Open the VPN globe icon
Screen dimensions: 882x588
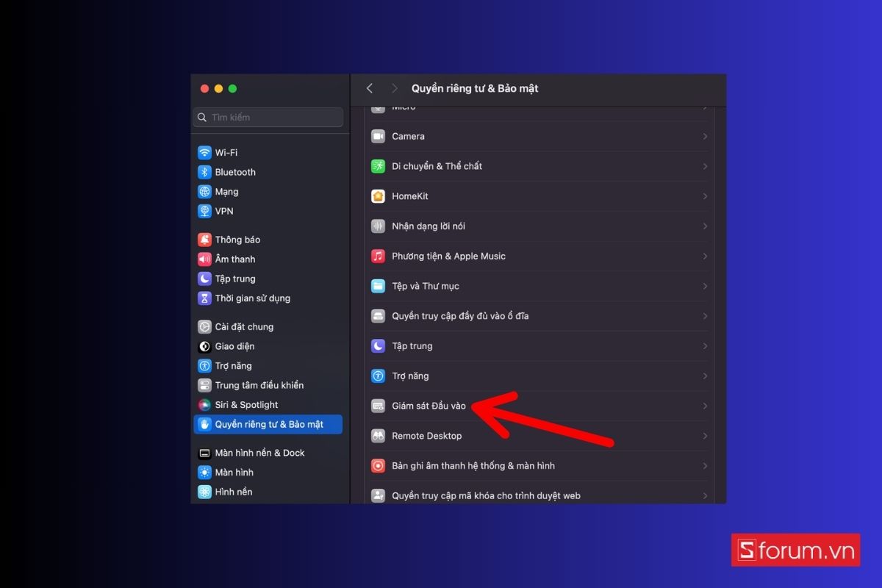[x=204, y=211]
